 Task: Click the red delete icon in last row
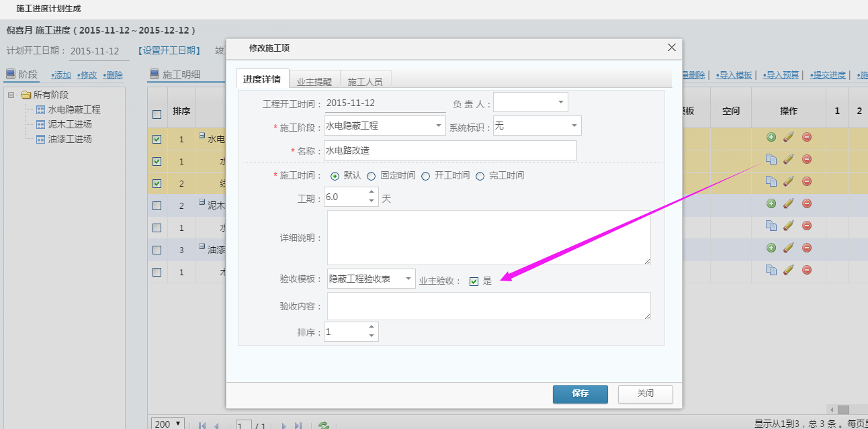(807, 270)
